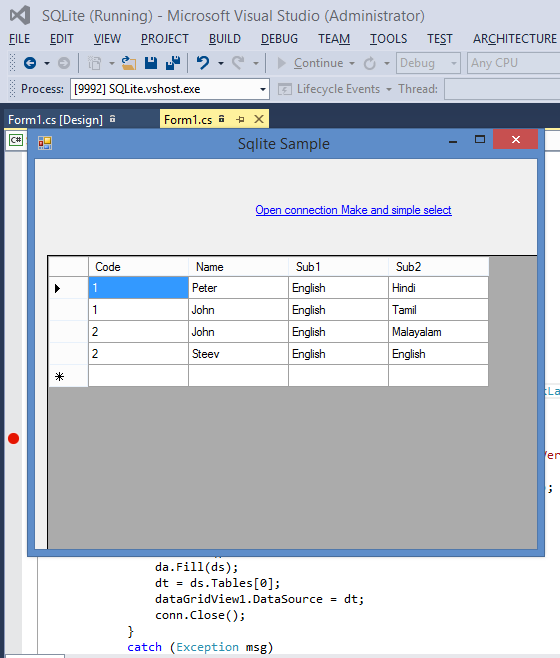Image resolution: width=560 pixels, height=658 pixels.
Task: Click the Code column header
Action: pos(139,267)
